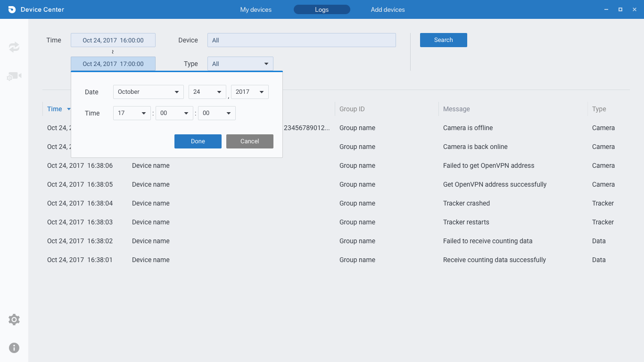Expand the hour dropdown showing 17
The height and width of the screenshot is (362, 644).
[x=132, y=113]
